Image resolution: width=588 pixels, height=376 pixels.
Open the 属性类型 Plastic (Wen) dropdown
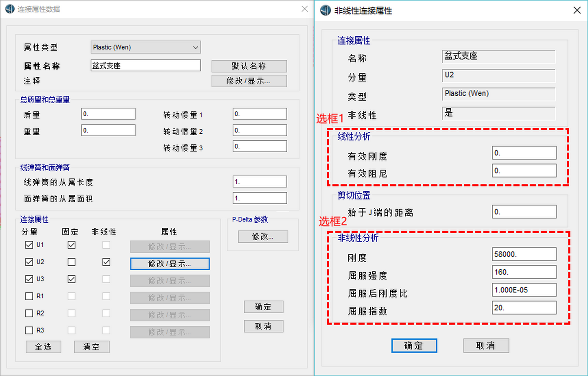[146, 47]
